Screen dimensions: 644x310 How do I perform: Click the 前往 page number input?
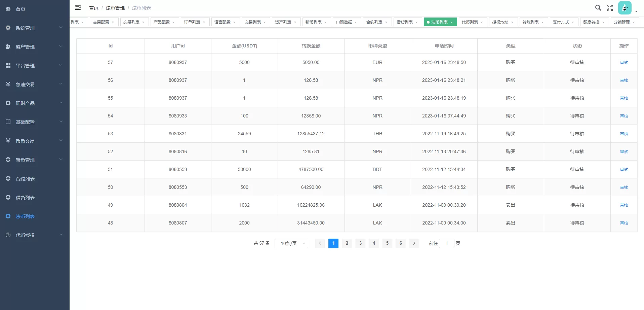(447, 243)
